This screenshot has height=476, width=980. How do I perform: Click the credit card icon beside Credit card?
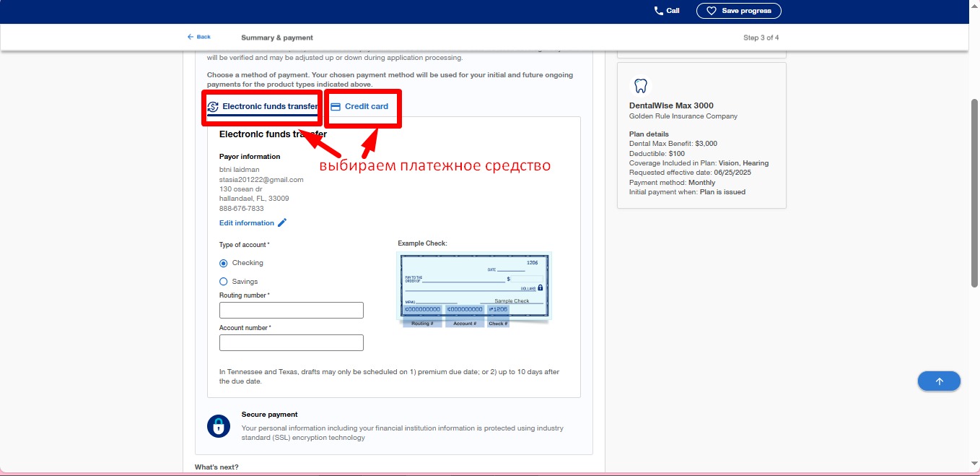[336, 105]
